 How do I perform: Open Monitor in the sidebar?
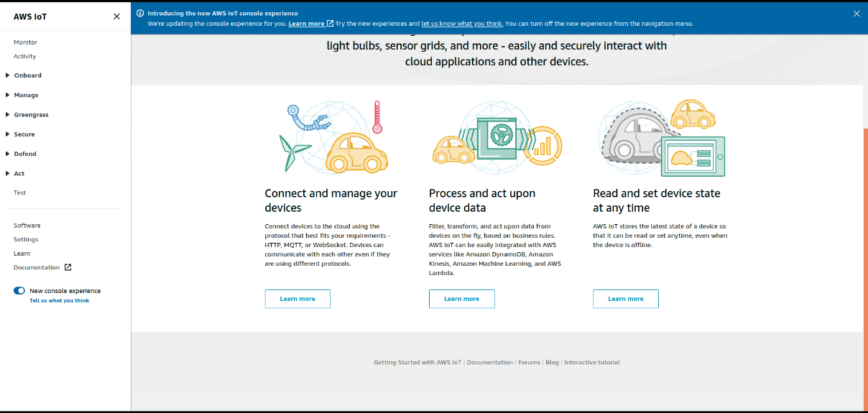click(x=25, y=42)
